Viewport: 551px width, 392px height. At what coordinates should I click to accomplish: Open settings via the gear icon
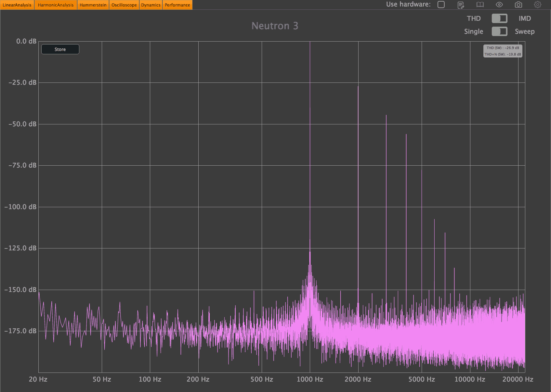tap(538, 5)
